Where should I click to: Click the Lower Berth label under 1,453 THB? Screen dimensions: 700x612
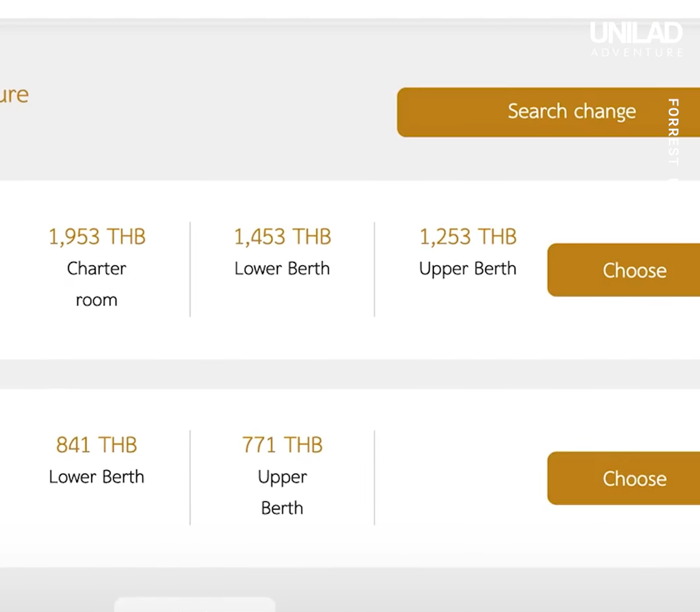[x=282, y=268]
